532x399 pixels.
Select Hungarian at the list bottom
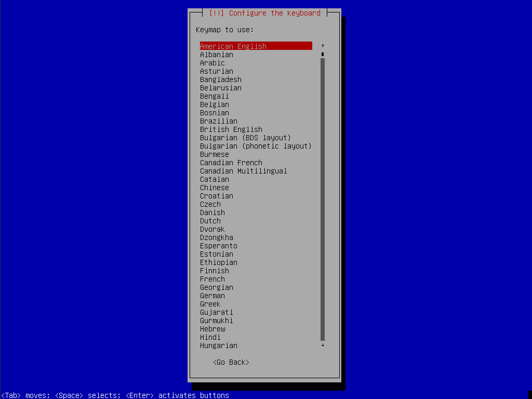[218, 345]
